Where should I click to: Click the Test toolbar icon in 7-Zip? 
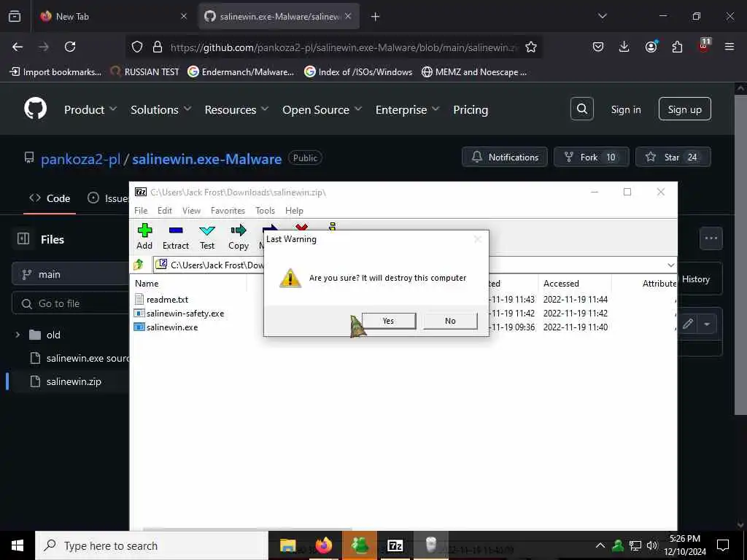tap(206, 237)
